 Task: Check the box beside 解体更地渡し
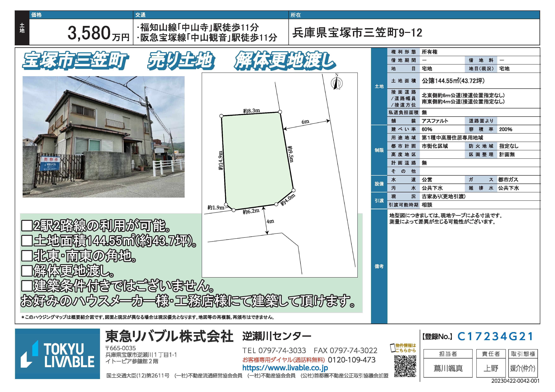[27, 271]
